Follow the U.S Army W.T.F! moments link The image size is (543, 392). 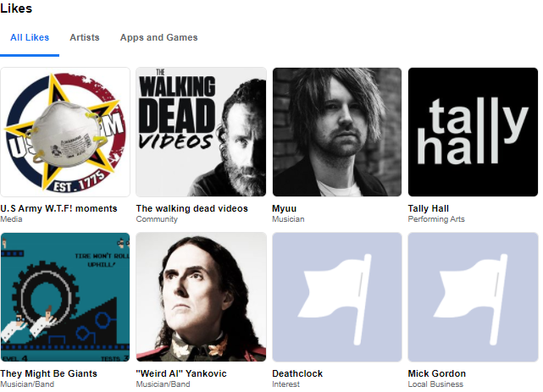(x=58, y=208)
